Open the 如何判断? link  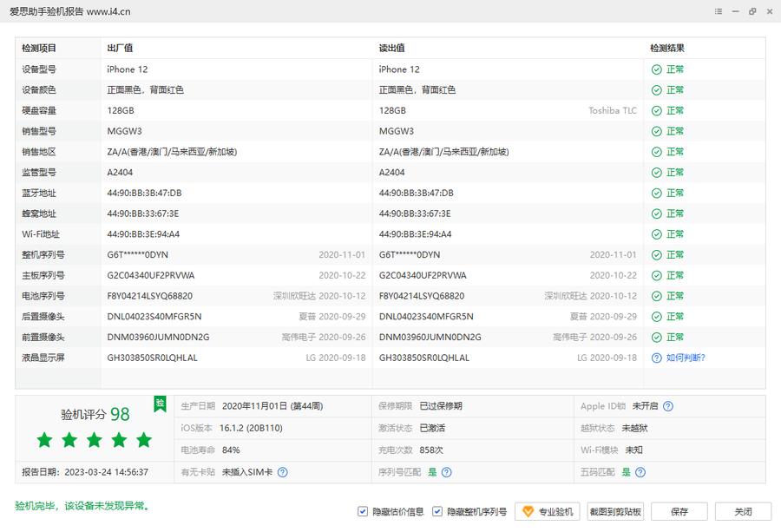686,358
